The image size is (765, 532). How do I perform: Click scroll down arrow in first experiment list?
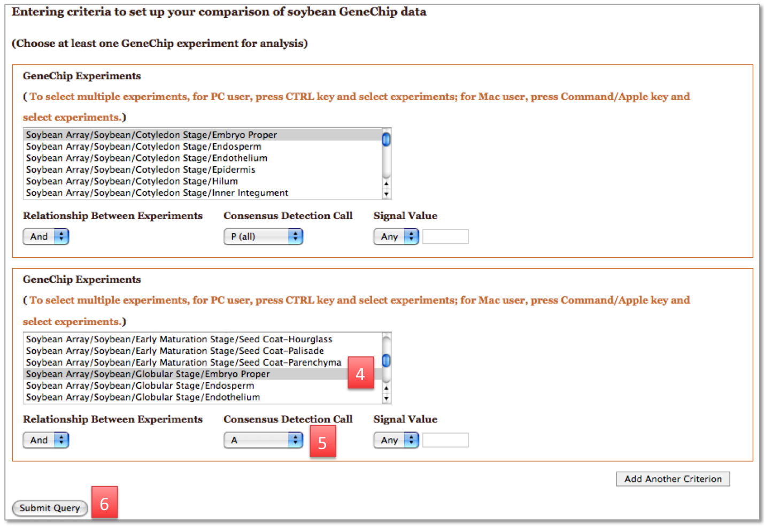point(387,194)
